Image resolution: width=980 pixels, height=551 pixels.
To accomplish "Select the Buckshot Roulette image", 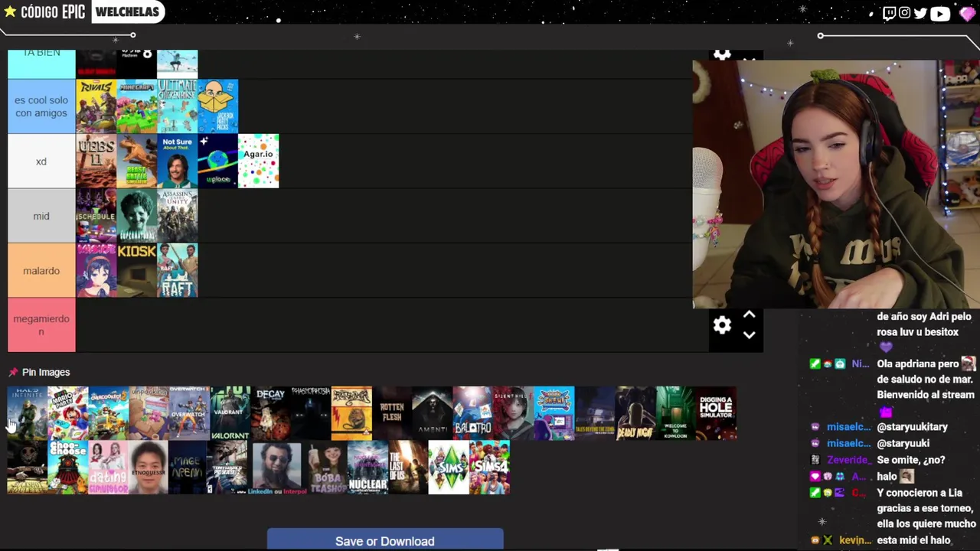I will click(27, 468).
